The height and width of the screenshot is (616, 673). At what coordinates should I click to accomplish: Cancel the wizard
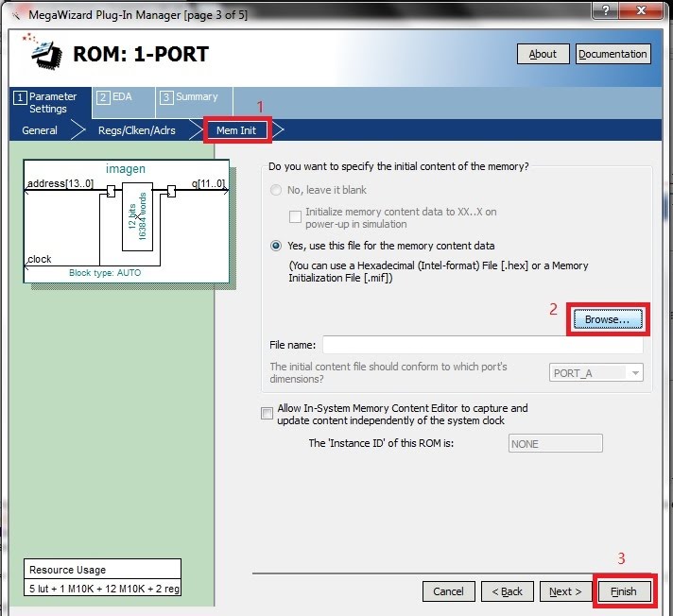click(449, 591)
